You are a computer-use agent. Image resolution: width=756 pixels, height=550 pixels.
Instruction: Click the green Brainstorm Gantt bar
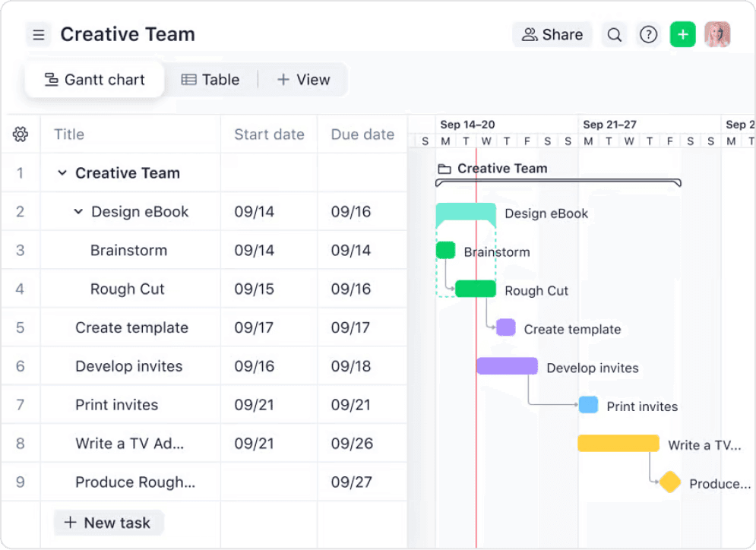click(445, 250)
